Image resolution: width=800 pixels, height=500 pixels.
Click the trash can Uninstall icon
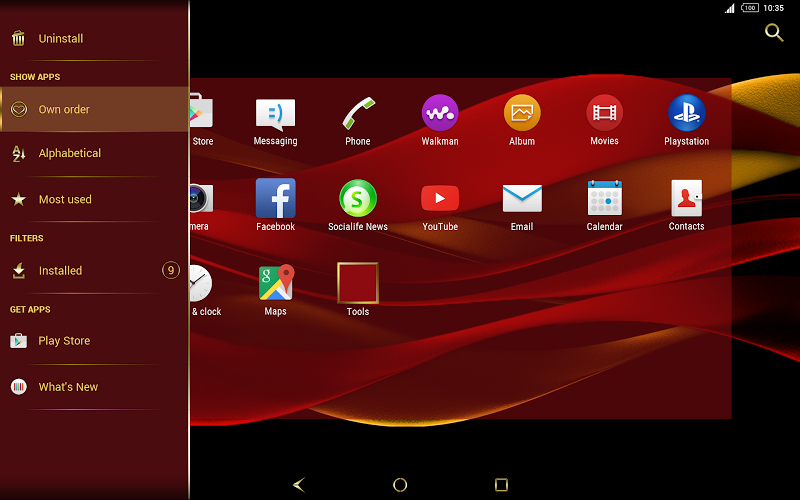tap(18, 38)
